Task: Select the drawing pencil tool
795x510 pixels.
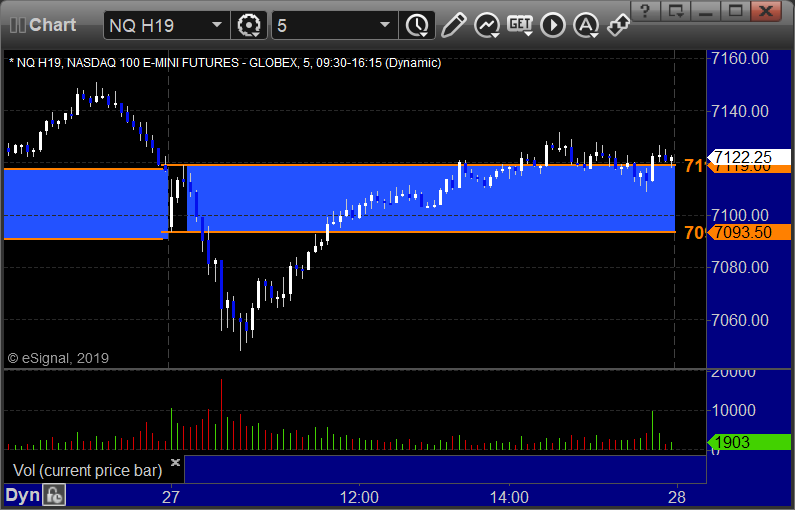Action: tap(454, 25)
